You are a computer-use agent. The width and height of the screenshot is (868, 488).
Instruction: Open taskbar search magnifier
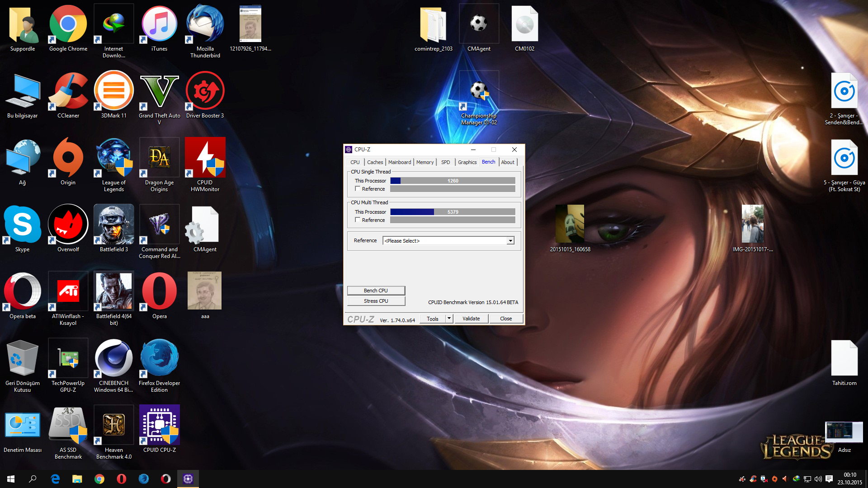[x=33, y=479]
